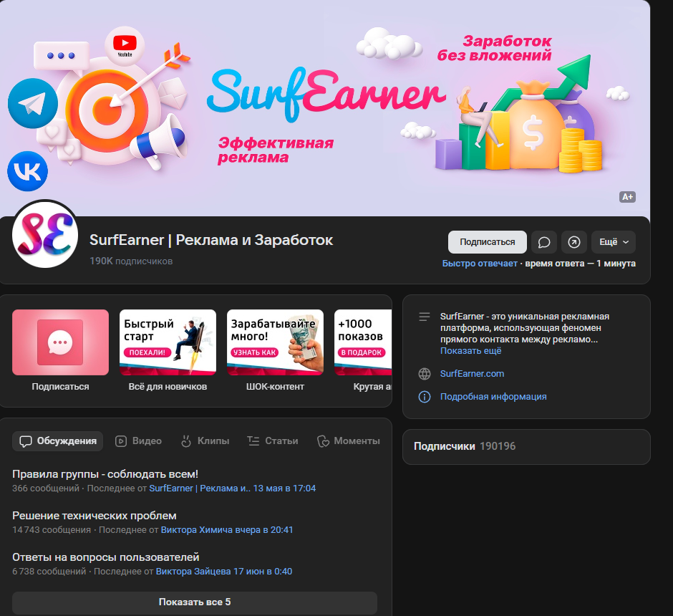Expand description with Показать ещё
673x616 pixels.
coord(470,351)
